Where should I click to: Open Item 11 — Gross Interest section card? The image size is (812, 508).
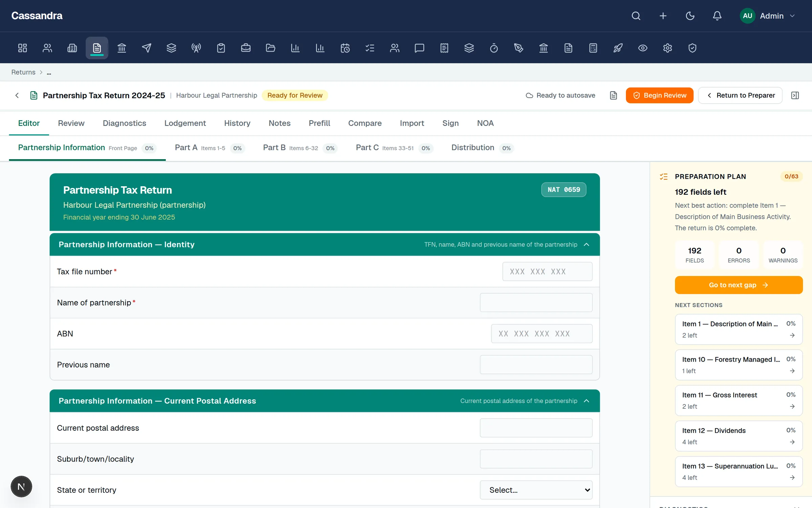(x=739, y=400)
